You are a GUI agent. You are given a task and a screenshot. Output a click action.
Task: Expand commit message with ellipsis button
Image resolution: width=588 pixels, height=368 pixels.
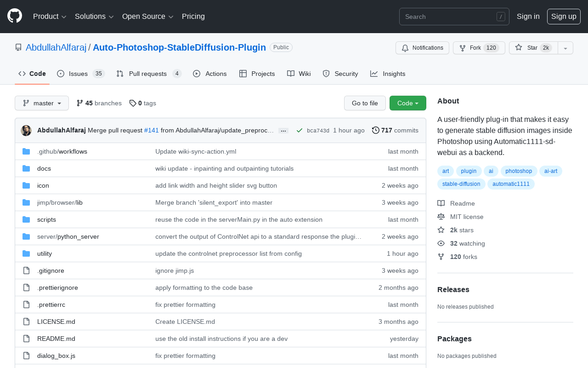[x=283, y=131]
